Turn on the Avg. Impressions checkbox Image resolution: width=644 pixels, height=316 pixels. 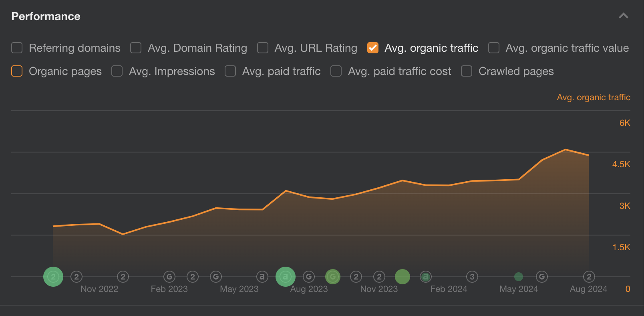117,71
